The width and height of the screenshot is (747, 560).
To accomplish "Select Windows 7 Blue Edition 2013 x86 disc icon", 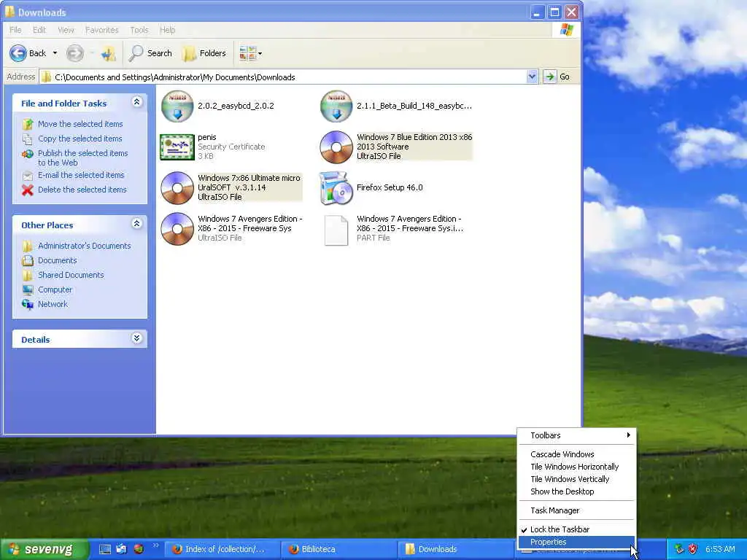I will (x=336, y=147).
